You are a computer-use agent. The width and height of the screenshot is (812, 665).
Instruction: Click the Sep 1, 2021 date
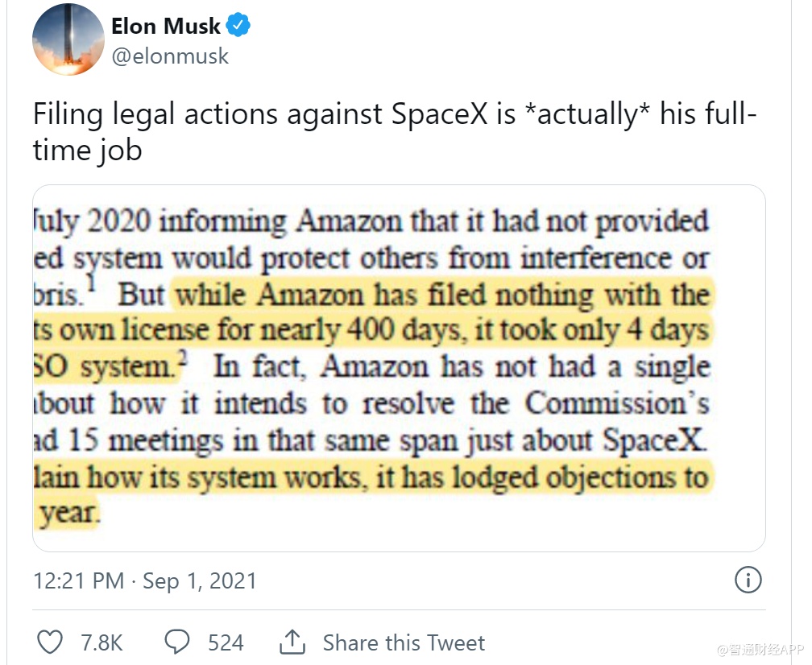tap(199, 580)
